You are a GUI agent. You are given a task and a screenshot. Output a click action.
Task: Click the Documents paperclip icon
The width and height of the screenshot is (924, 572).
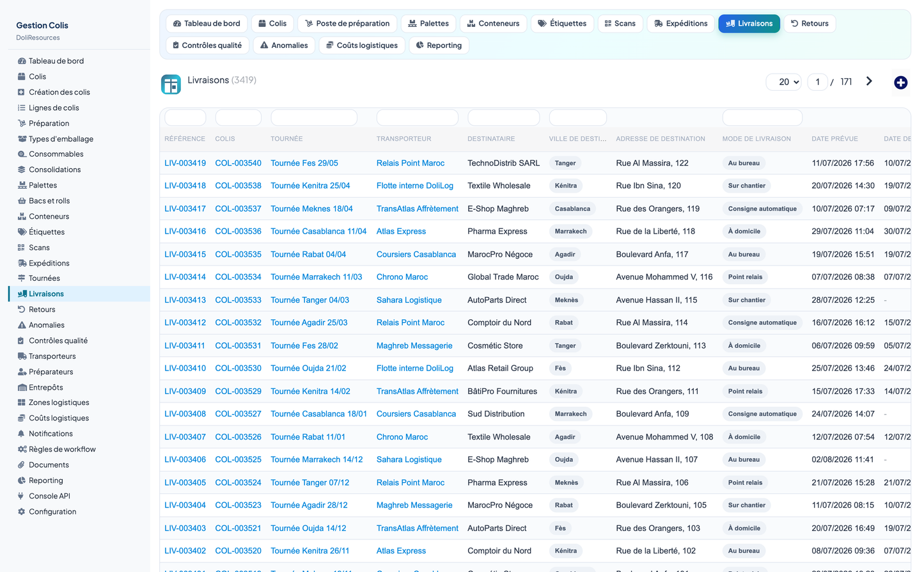(x=22, y=465)
